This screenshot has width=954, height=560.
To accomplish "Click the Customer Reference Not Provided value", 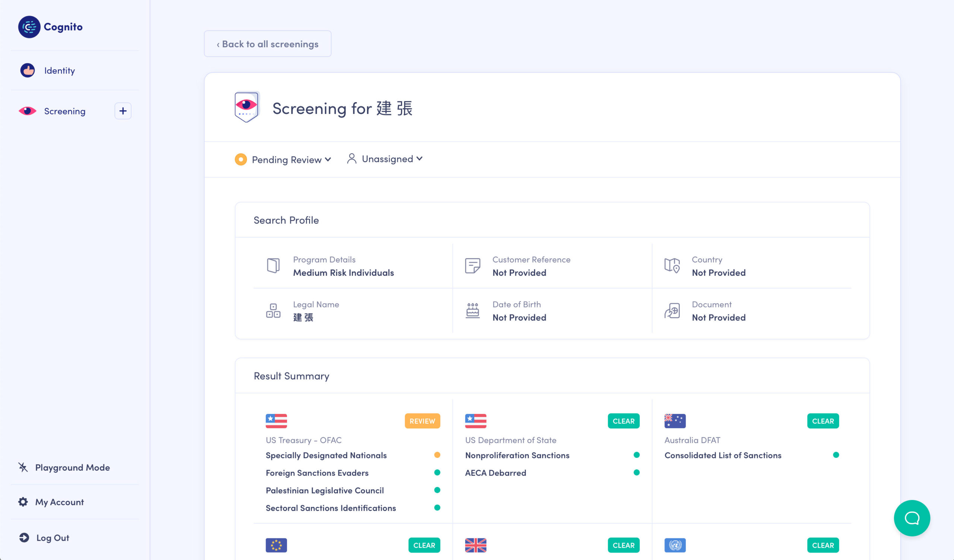I will (x=519, y=272).
